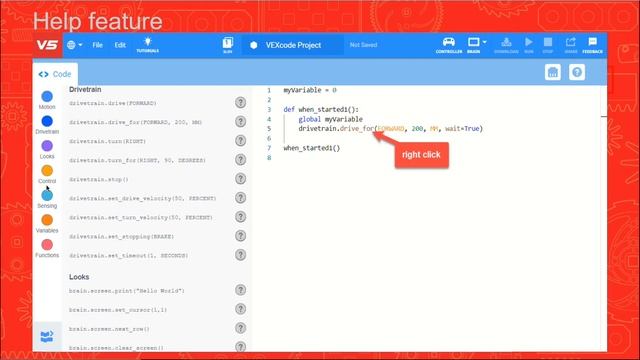Click the Stop button
This screenshot has height=360, width=640.
tap(548, 45)
